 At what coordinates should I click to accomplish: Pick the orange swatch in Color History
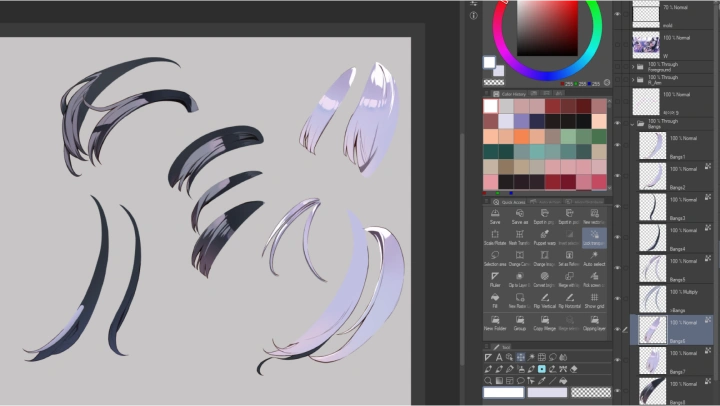click(521, 136)
